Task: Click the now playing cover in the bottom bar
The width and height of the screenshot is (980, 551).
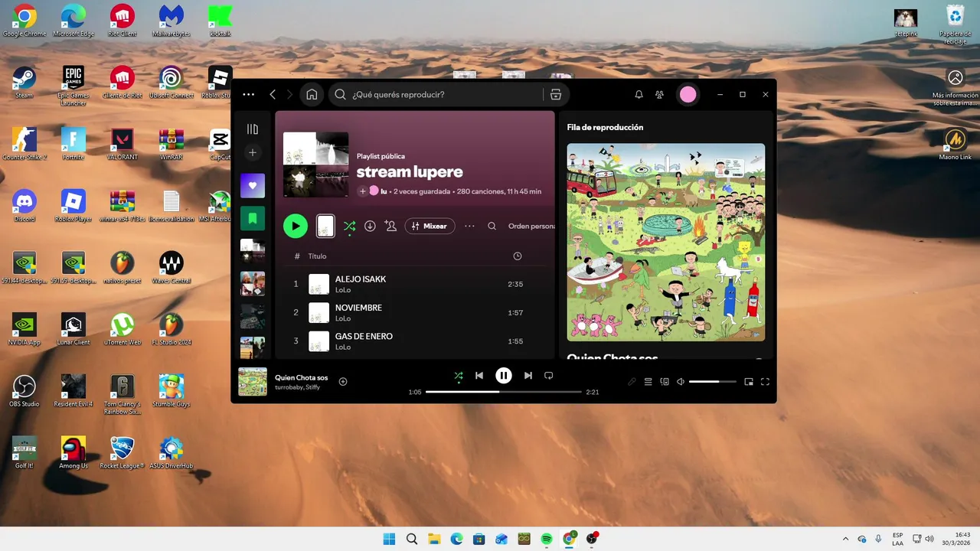Action: click(253, 382)
